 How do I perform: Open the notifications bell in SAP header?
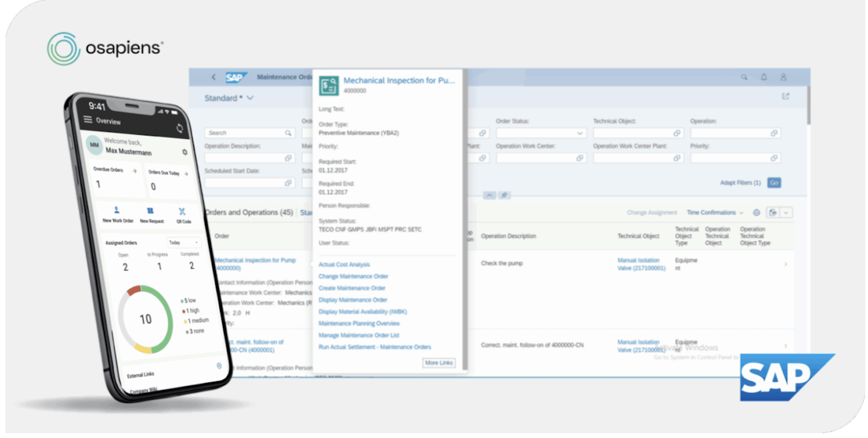pyautogui.click(x=764, y=76)
